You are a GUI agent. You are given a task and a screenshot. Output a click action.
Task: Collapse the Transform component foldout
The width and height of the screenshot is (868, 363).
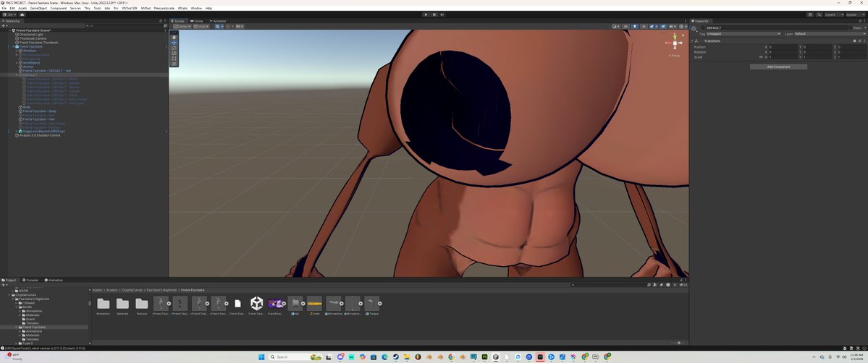(x=693, y=41)
